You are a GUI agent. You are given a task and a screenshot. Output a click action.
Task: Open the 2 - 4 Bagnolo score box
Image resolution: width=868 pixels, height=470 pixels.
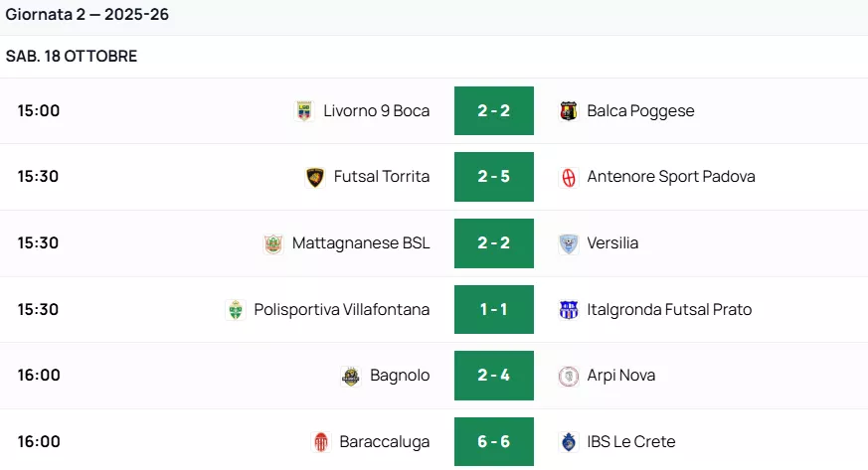[x=494, y=376]
